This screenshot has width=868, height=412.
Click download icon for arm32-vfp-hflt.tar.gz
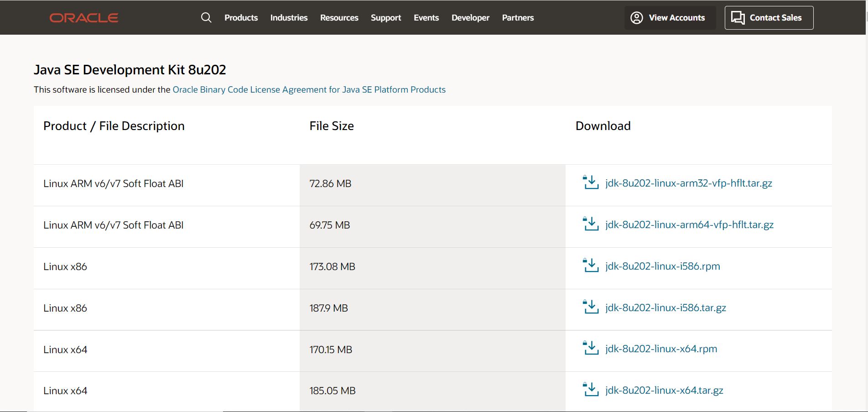point(591,182)
